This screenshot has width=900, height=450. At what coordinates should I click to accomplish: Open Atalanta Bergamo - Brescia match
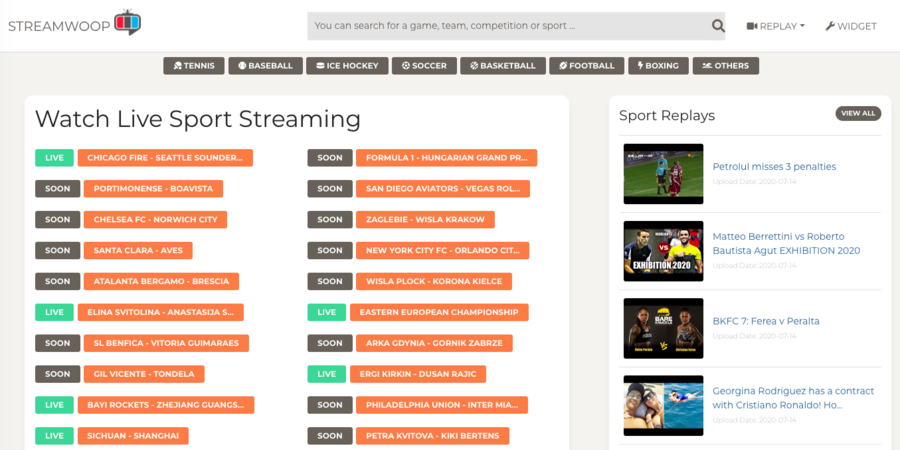[x=161, y=281]
